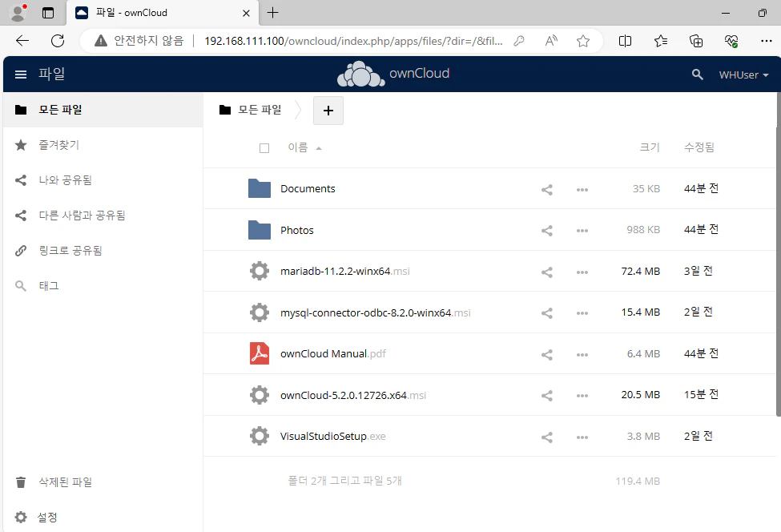This screenshot has width=781, height=532.
Task: Sort by 크기 size column header
Action: [x=650, y=147]
